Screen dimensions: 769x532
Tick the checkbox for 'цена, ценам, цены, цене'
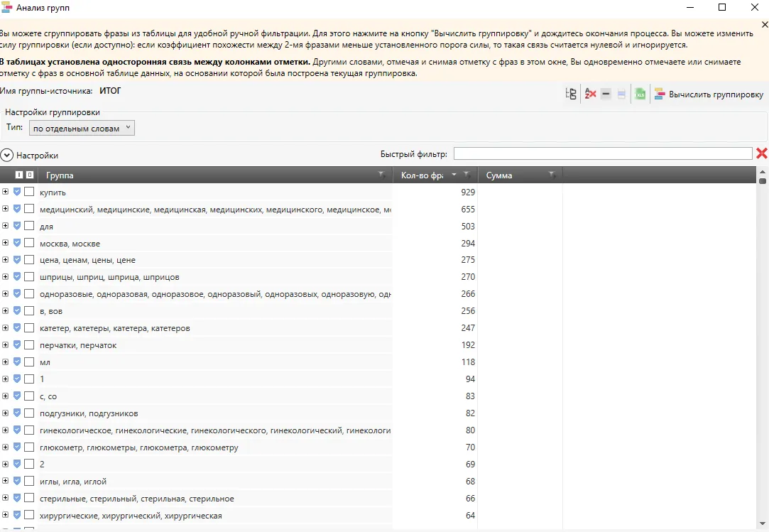(29, 260)
